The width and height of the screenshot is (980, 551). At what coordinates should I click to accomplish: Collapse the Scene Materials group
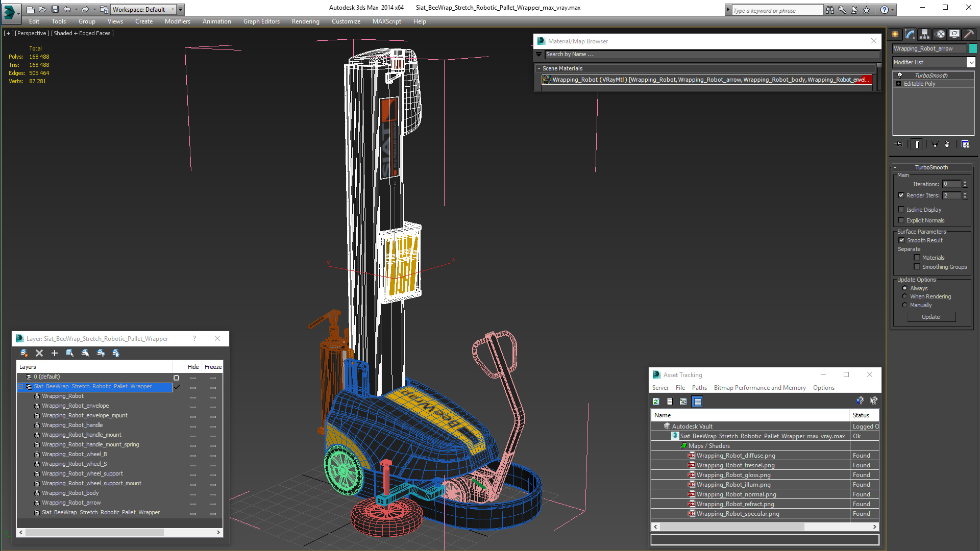(x=539, y=68)
